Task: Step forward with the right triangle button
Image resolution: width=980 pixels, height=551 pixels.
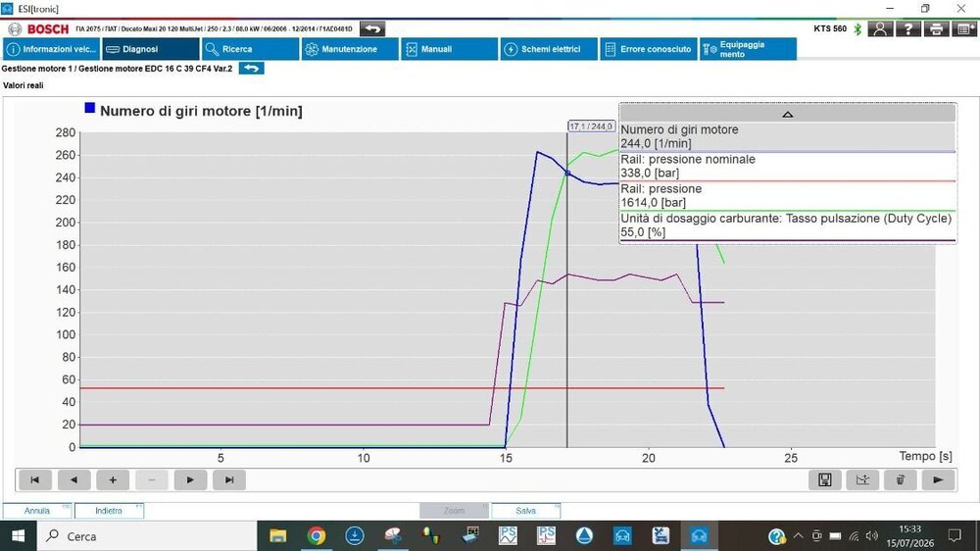Action: coord(190,479)
